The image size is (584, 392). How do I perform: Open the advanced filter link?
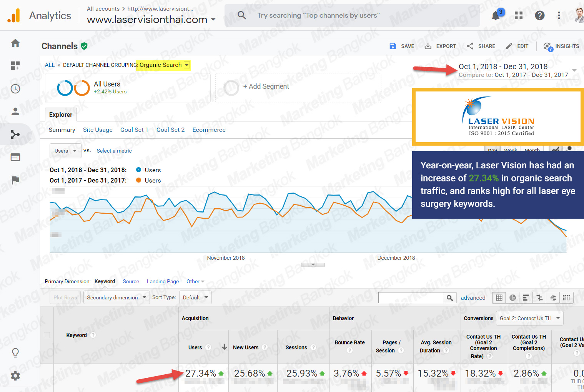pos(473,297)
